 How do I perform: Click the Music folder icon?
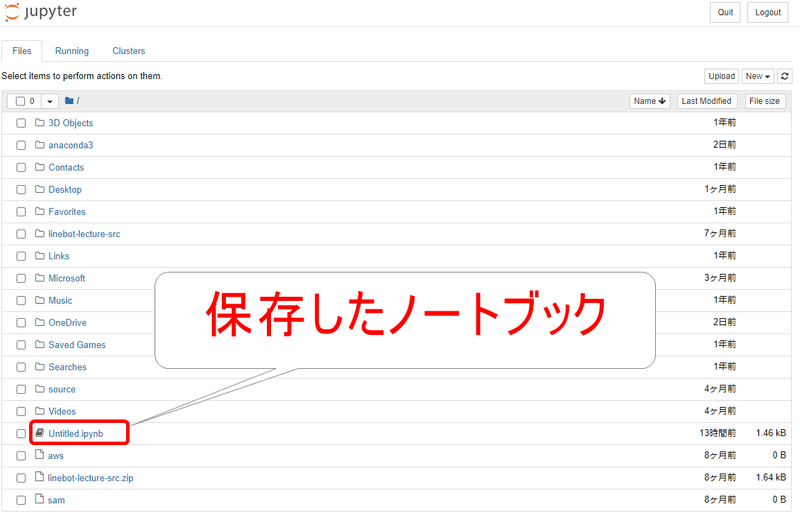40,300
